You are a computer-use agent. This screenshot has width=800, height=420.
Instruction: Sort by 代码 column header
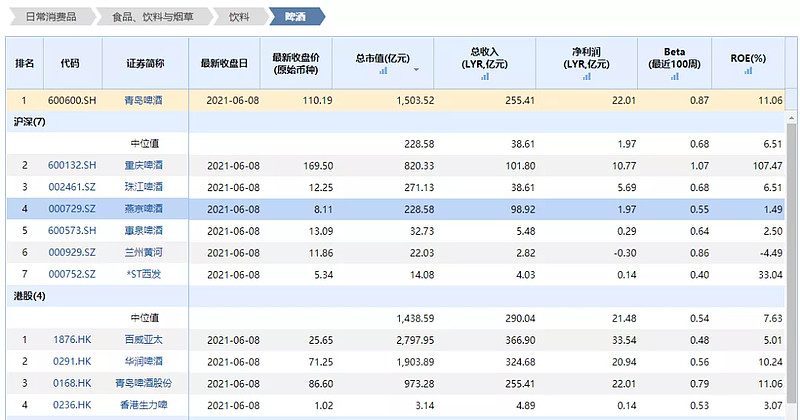pos(70,63)
